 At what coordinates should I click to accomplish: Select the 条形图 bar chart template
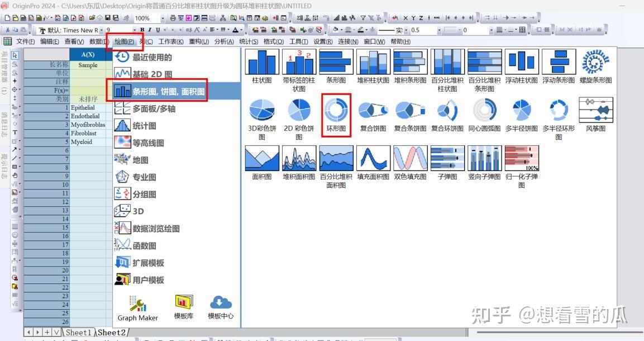336,66
